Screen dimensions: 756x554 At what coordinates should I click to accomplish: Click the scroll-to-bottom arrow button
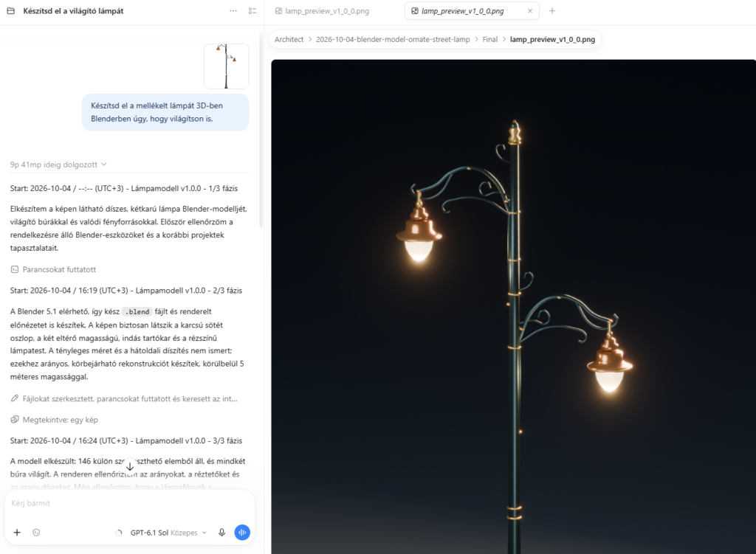pyautogui.click(x=130, y=466)
